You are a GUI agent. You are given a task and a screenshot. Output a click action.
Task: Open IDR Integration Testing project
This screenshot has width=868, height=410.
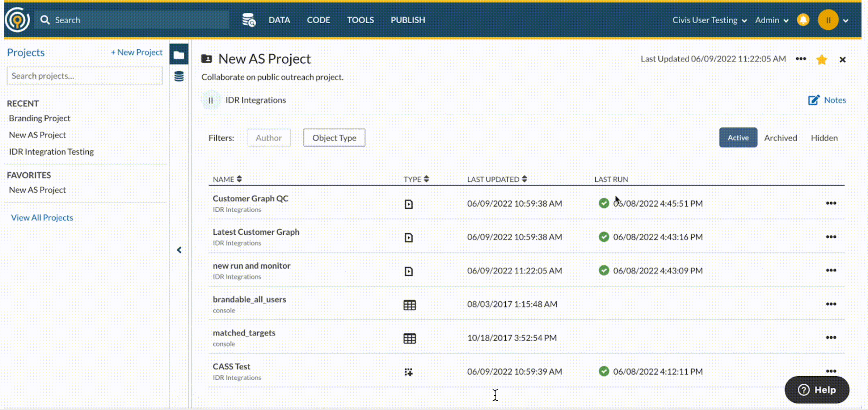51,152
